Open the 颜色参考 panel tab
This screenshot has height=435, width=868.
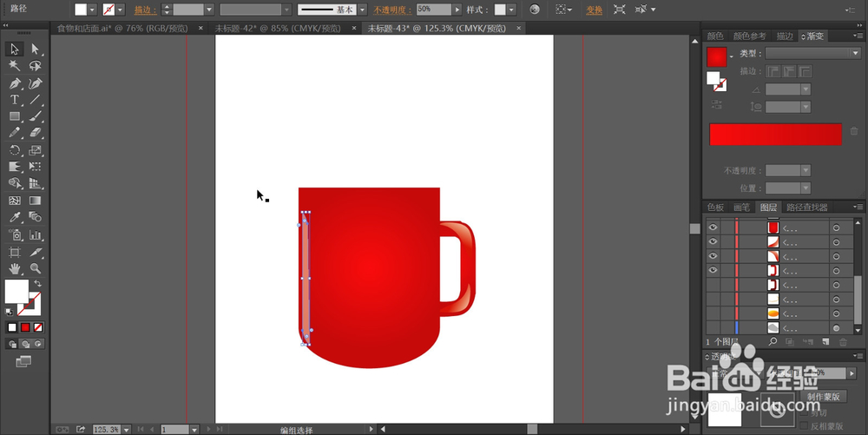750,36
